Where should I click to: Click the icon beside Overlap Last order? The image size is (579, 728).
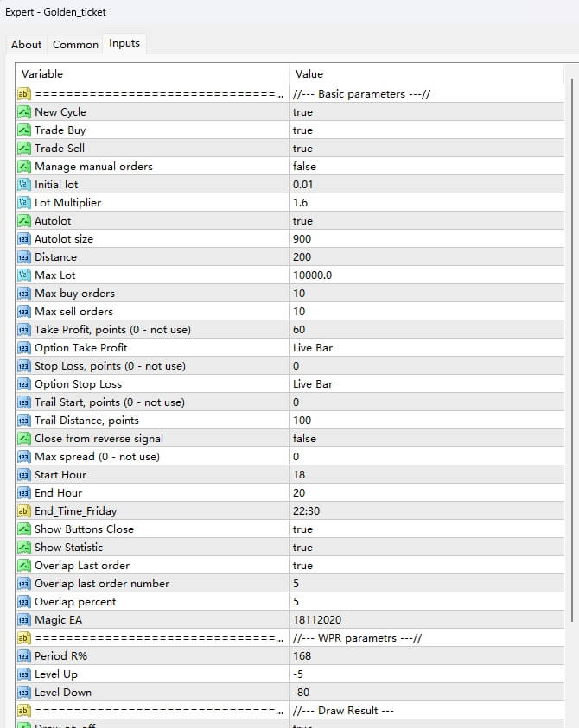pos(23,565)
